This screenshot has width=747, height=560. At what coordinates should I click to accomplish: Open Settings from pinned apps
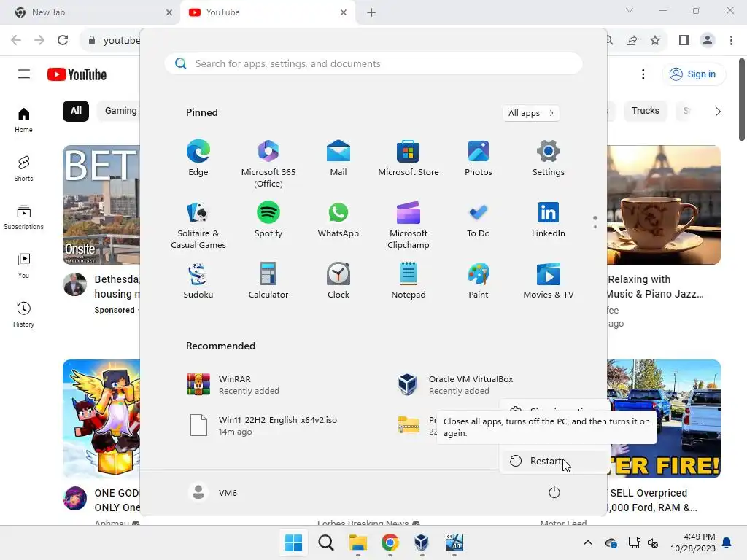549,158
